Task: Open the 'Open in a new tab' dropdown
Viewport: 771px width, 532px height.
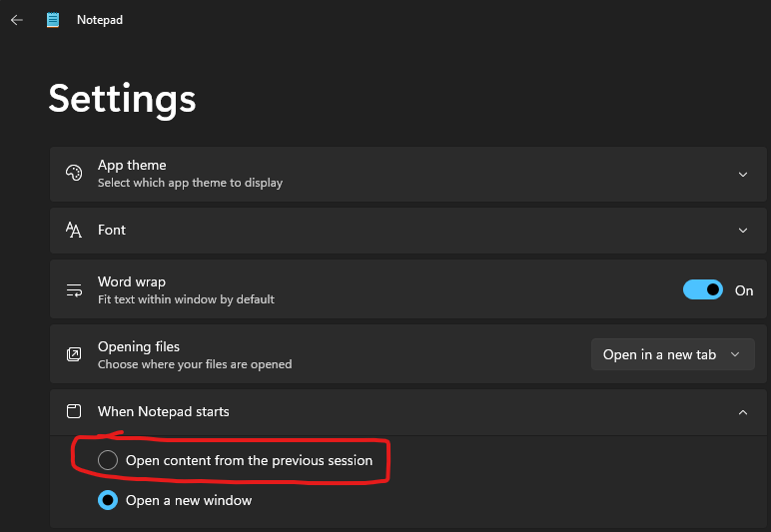Action: [x=673, y=354]
